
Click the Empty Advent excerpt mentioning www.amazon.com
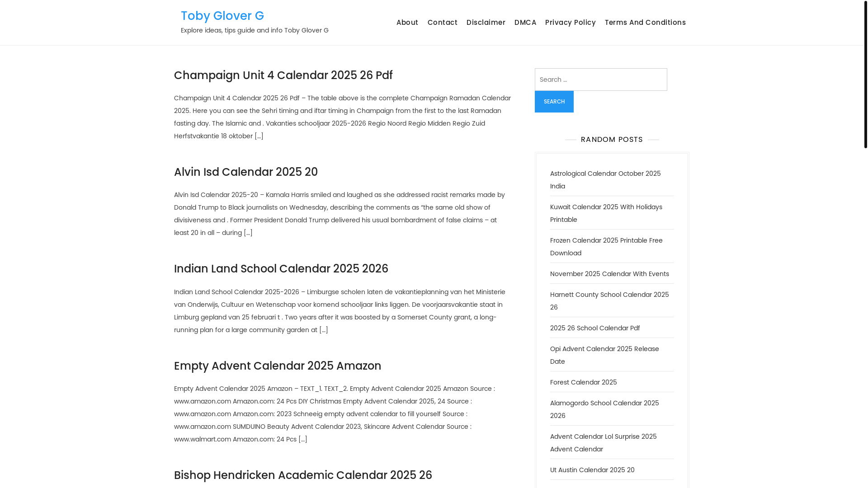point(335,414)
